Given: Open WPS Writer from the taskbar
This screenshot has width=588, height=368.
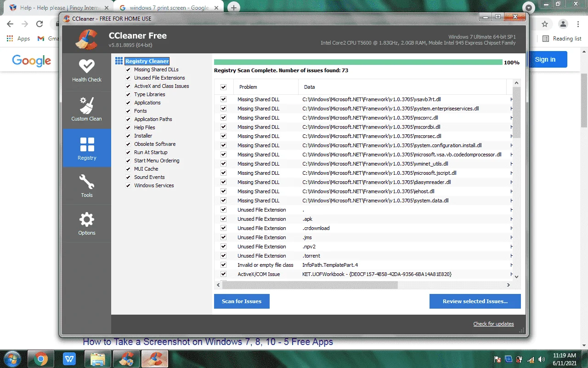Looking at the screenshot, I should [69, 359].
